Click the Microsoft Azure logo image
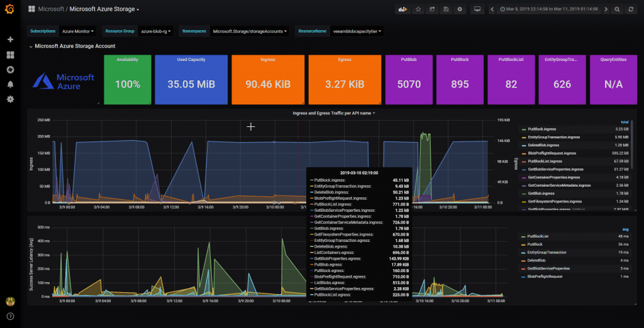 click(64, 81)
